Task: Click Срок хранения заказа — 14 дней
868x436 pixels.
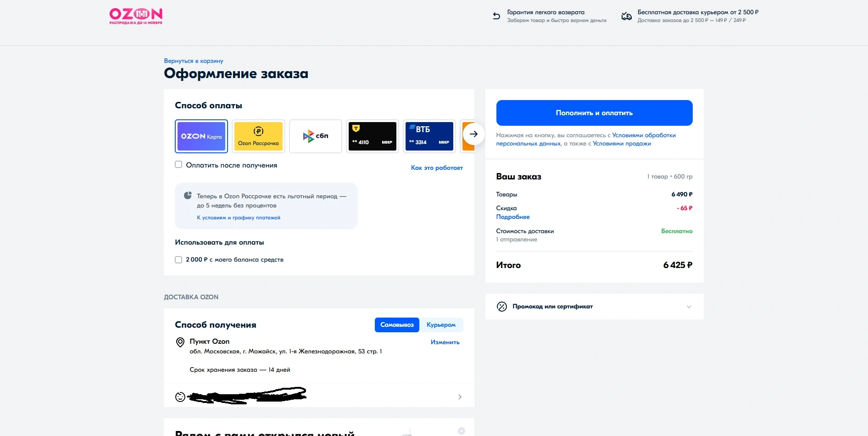Action: (240, 370)
